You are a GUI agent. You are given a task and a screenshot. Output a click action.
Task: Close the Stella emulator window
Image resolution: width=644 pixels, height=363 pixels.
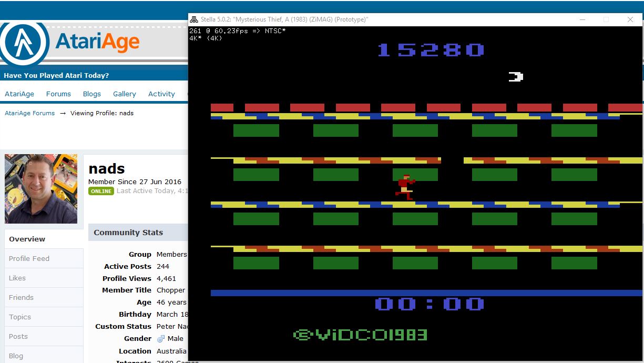click(x=630, y=19)
